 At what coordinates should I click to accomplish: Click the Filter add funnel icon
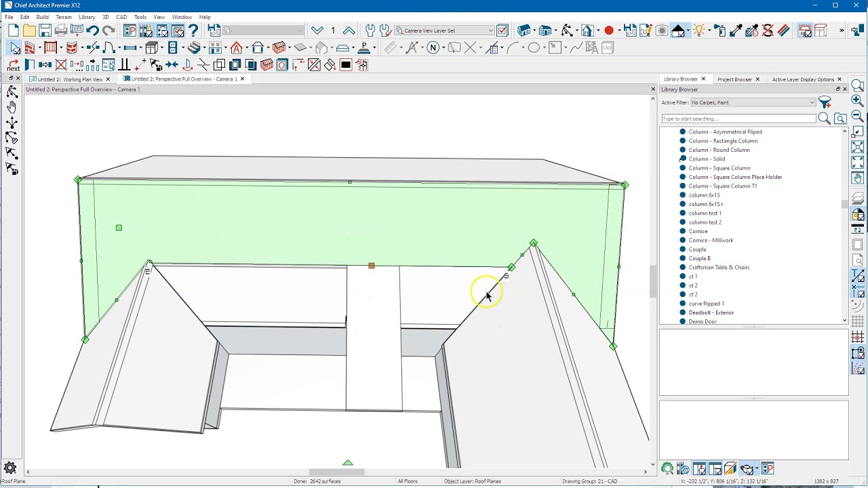(x=825, y=102)
